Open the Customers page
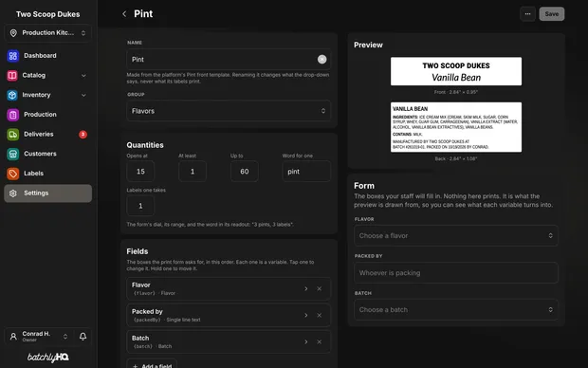This screenshot has width=588, height=368. tap(48, 154)
